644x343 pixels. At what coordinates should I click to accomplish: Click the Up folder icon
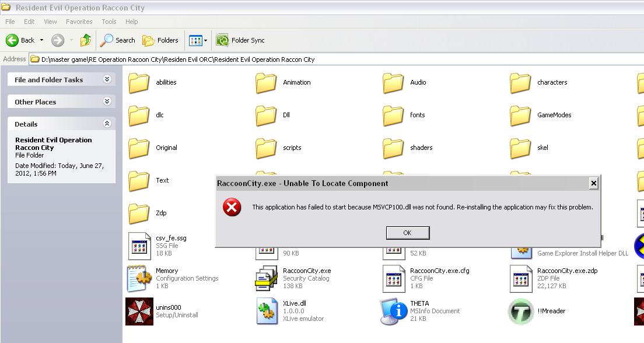(x=86, y=40)
